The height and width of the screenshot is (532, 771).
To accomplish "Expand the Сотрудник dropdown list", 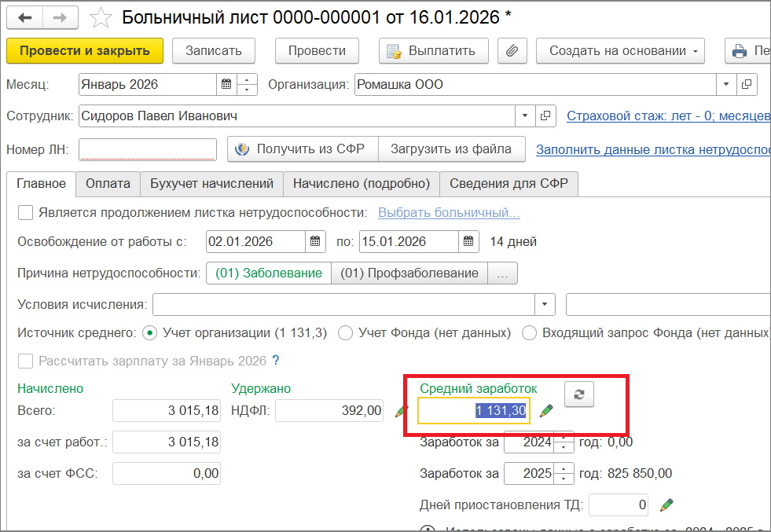I will click(525, 116).
